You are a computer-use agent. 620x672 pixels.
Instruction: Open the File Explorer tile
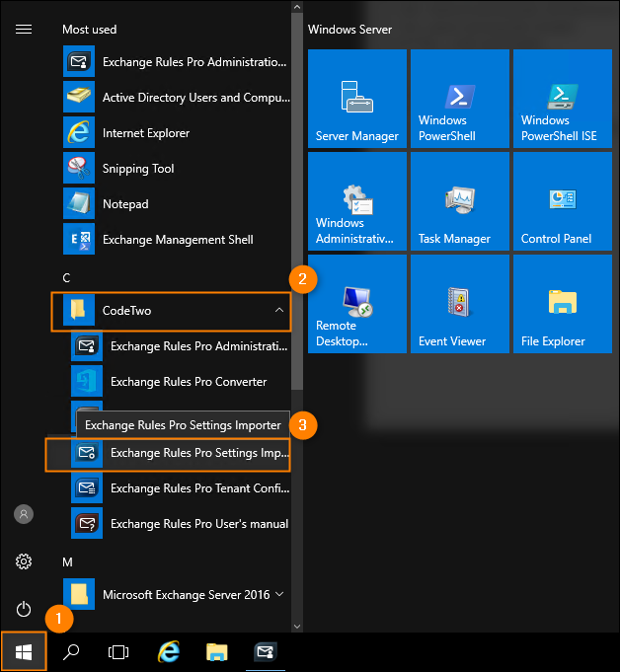tap(563, 304)
